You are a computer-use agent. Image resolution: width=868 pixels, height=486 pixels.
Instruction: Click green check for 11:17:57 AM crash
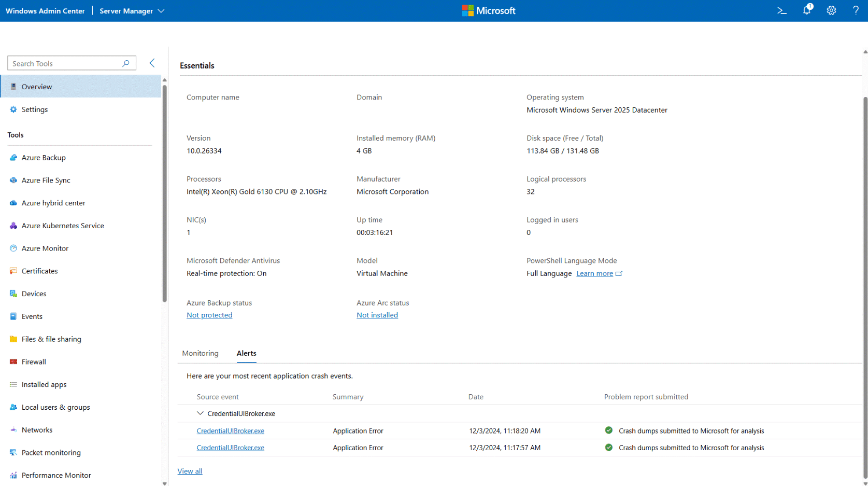(x=609, y=447)
